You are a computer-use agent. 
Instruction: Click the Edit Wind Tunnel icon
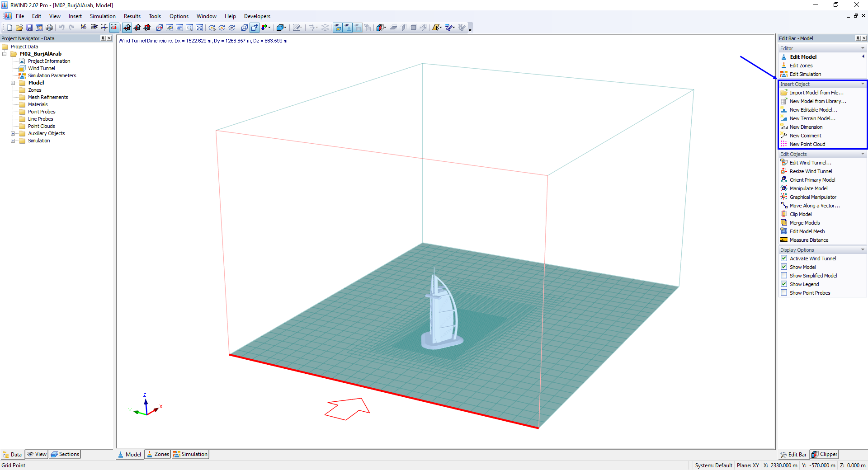coord(784,163)
